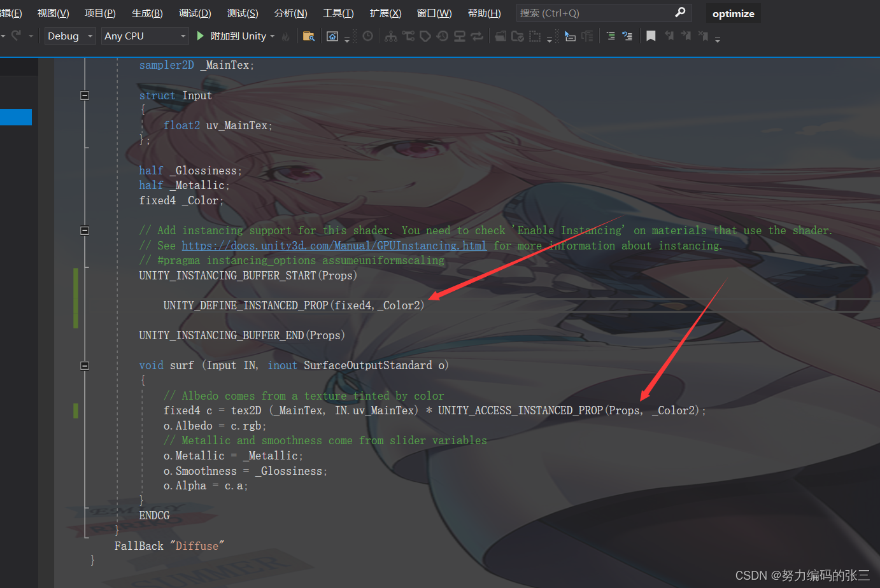Open the GPUInstancing.html documentation link
This screenshot has height=588, width=880.
[334, 245]
